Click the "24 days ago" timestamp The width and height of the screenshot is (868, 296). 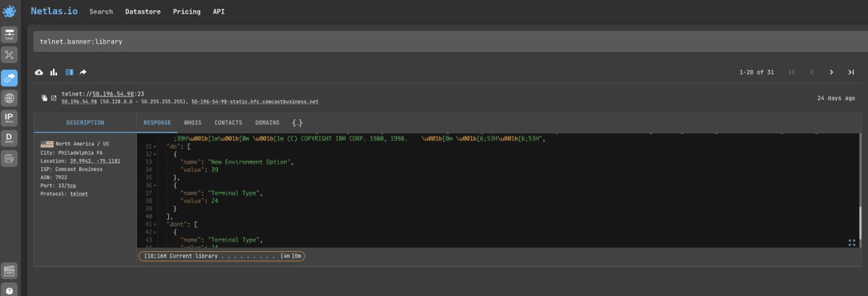coord(836,98)
